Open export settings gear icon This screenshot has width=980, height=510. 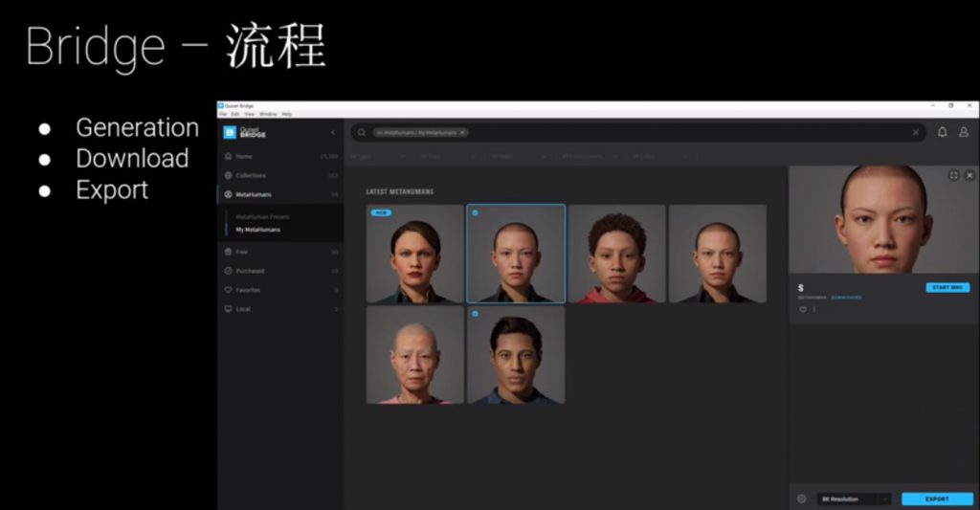pyautogui.click(x=801, y=499)
